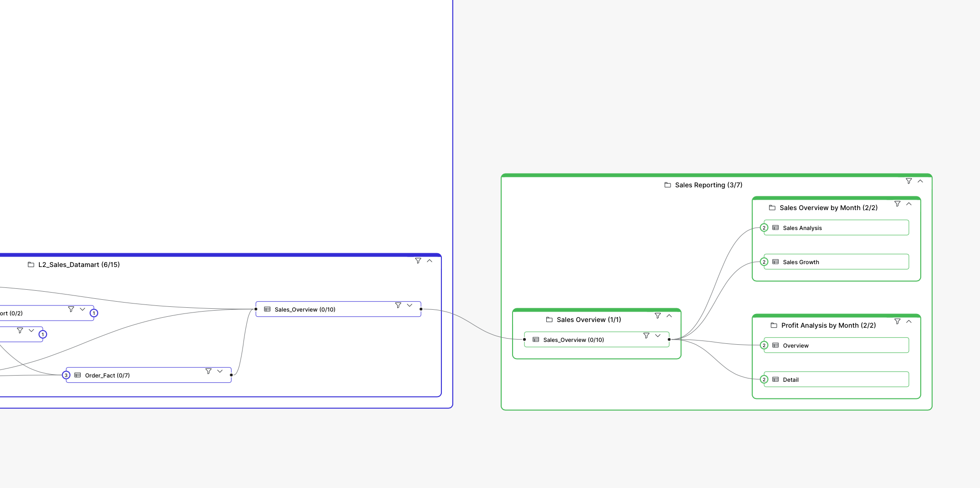The width and height of the screenshot is (980, 488).
Task: Click the filter icon on Sales Reporting header
Action: pos(908,181)
